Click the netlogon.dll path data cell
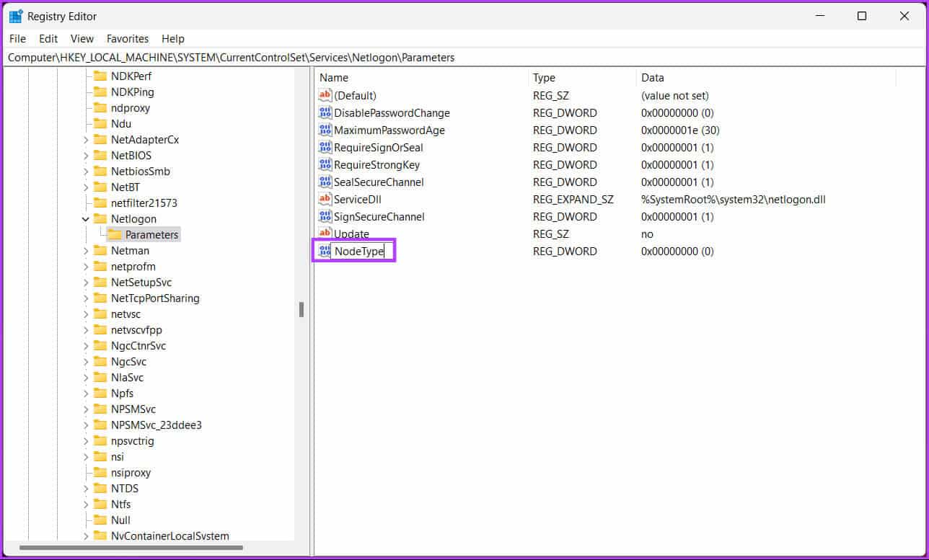The width and height of the screenshot is (929, 560). (734, 199)
